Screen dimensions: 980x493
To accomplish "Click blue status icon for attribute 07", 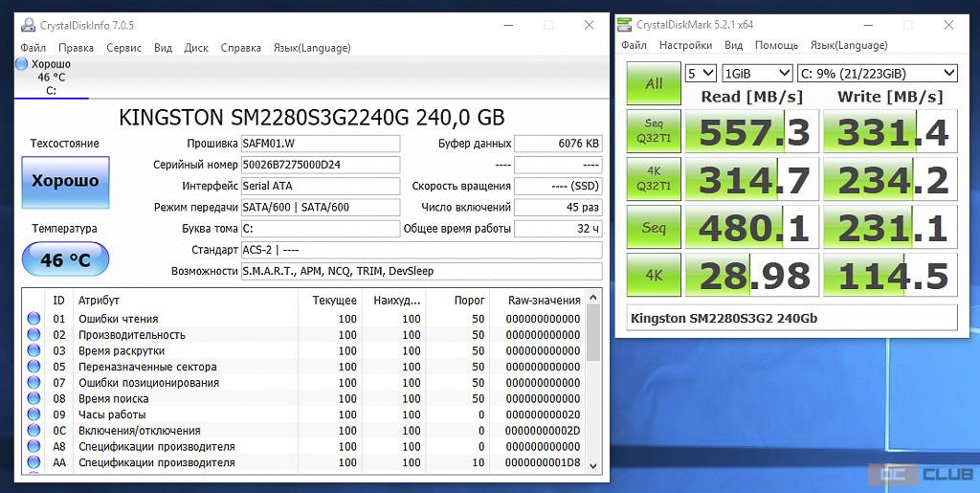I will tap(33, 382).
